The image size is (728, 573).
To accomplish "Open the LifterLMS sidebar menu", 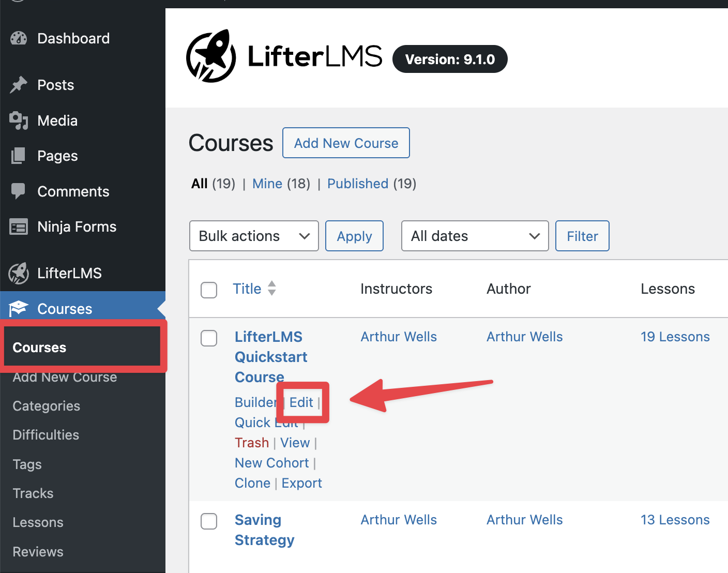I will 70,273.
